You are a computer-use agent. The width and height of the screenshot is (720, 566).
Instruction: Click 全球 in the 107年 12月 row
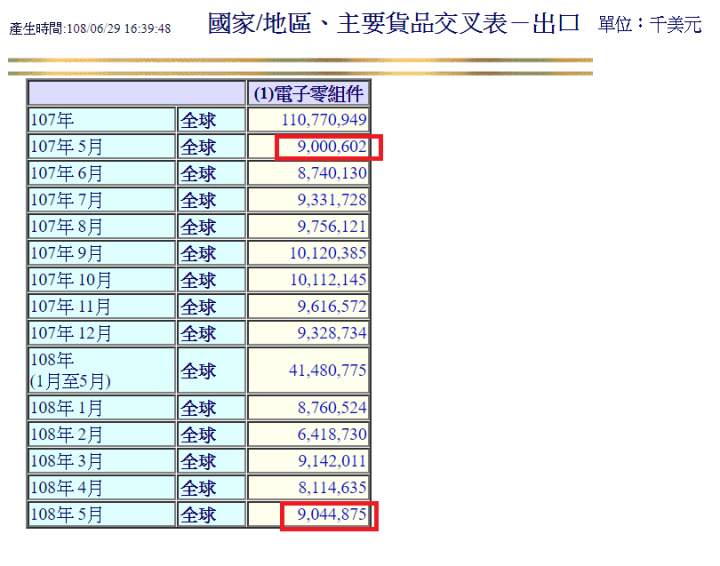(x=198, y=334)
